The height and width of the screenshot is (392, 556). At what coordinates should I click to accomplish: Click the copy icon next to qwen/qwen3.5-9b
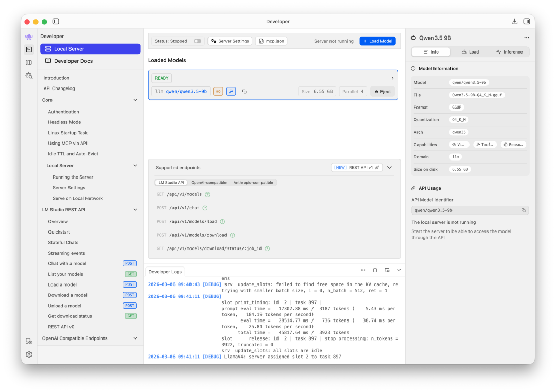(x=245, y=92)
